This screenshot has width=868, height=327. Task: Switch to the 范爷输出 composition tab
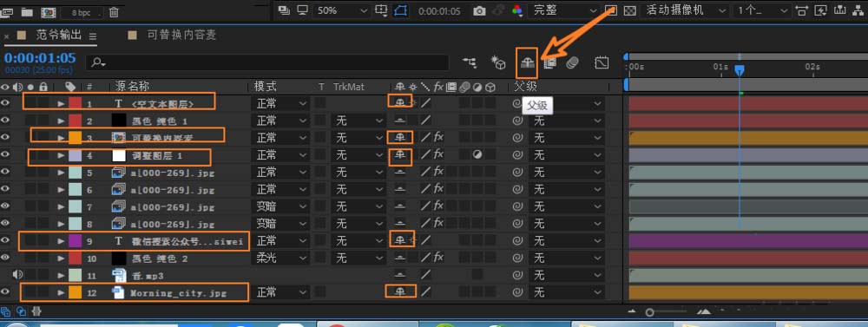click(59, 35)
